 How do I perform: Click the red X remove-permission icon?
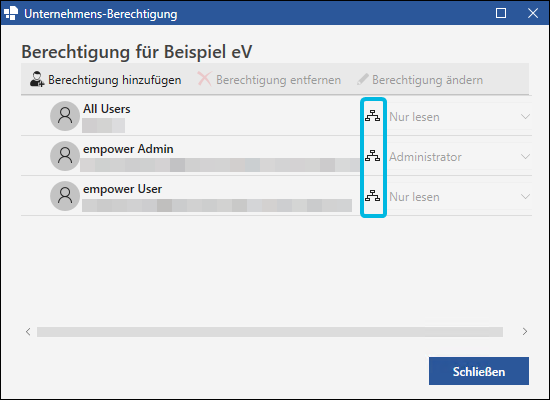(204, 79)
